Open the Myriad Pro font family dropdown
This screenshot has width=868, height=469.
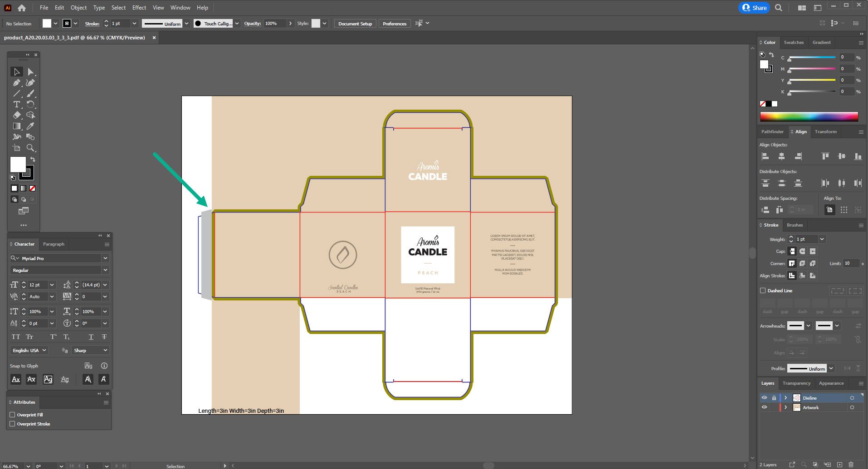pyautogui.click(x=105, y=258)
